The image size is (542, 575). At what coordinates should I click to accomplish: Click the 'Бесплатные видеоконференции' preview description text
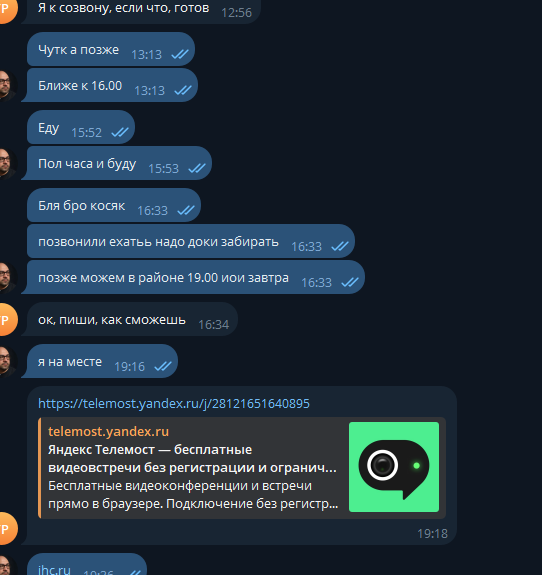[x=180, y=486]
